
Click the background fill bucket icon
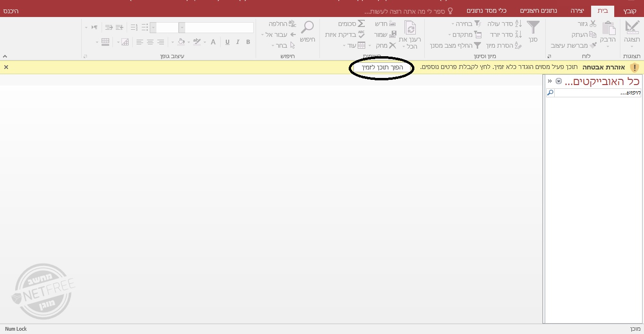click(x=181, y=42)
